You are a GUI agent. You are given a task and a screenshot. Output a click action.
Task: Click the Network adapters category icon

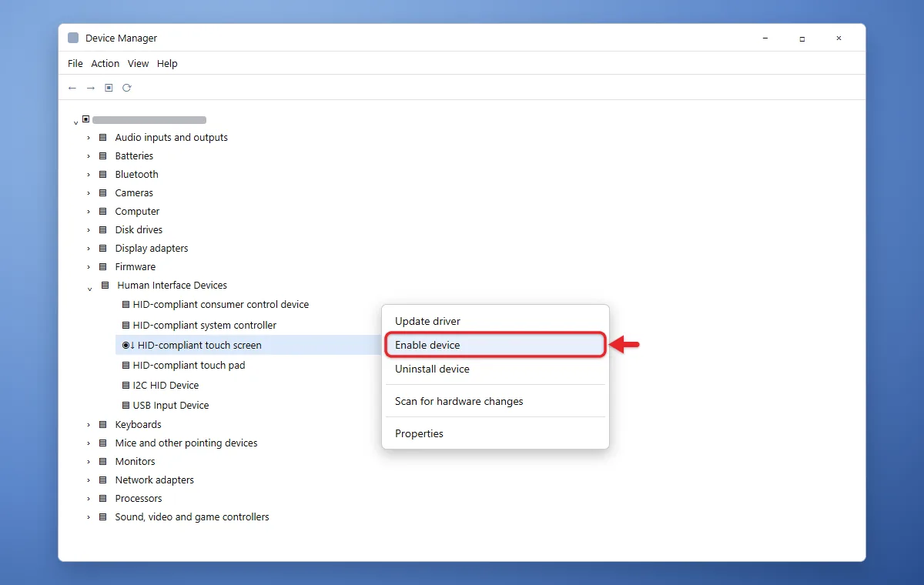pos(103,480)
